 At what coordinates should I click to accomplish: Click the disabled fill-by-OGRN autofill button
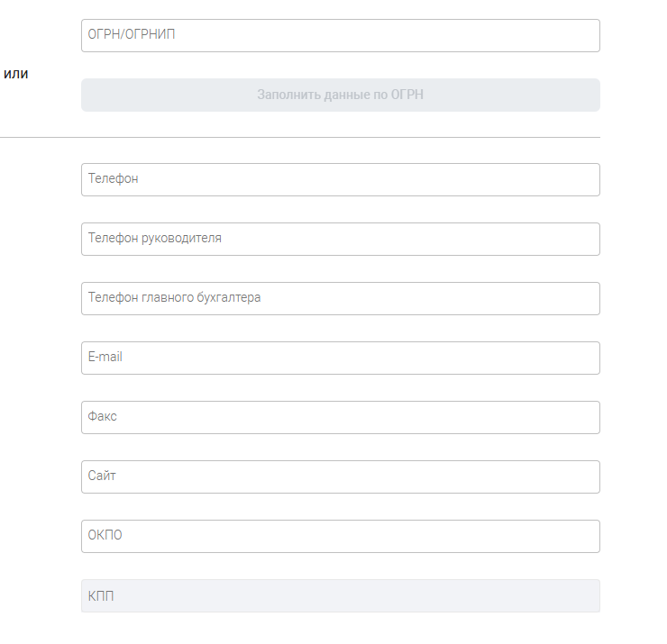pos(340,95)
